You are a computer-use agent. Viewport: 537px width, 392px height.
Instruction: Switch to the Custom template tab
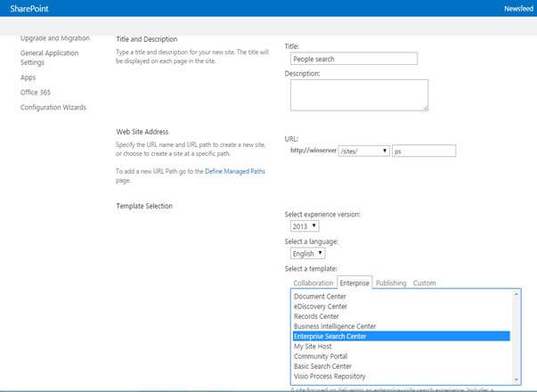point(424,283)
